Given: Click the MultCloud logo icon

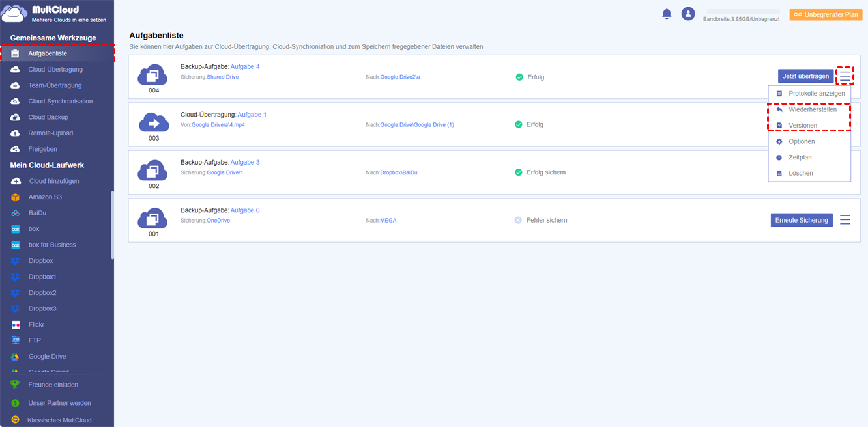Looking at the screenshot, I should tap(14, 14).
